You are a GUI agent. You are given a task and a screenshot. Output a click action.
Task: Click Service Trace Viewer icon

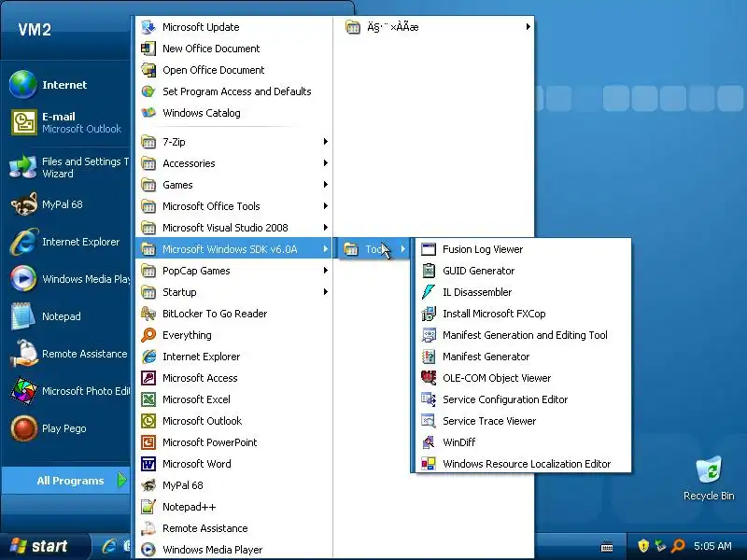(429, 421)
